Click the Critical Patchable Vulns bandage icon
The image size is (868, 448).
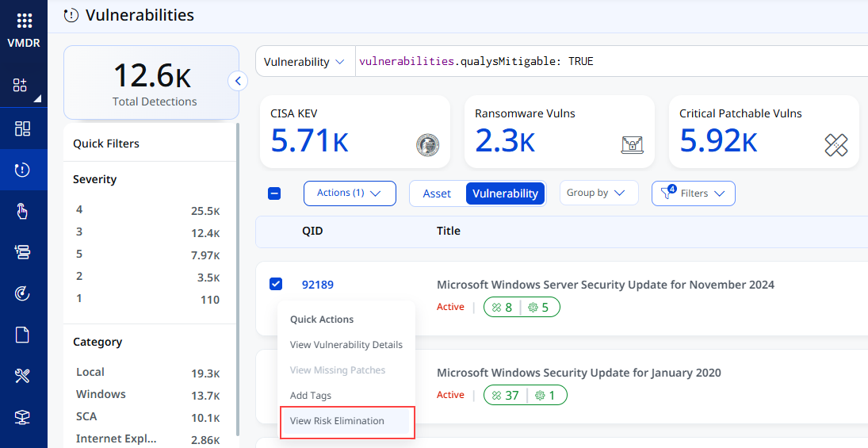[x=835, y=145]
